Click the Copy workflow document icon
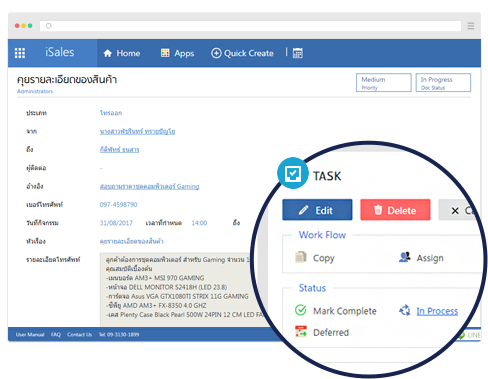 (301, 257)
